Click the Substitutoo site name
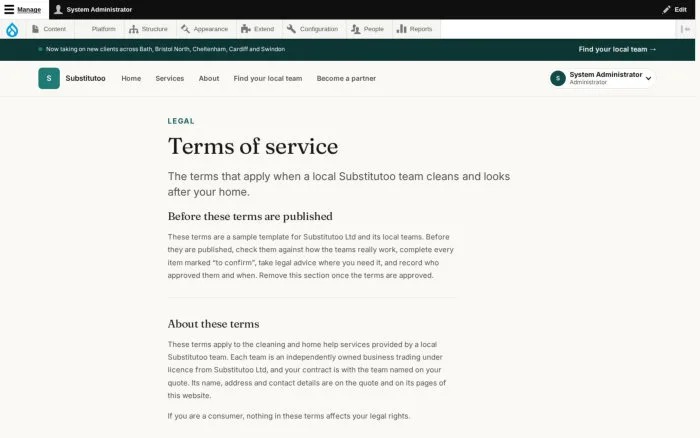This screenshot has width=700, height=438. click(85, 78)
